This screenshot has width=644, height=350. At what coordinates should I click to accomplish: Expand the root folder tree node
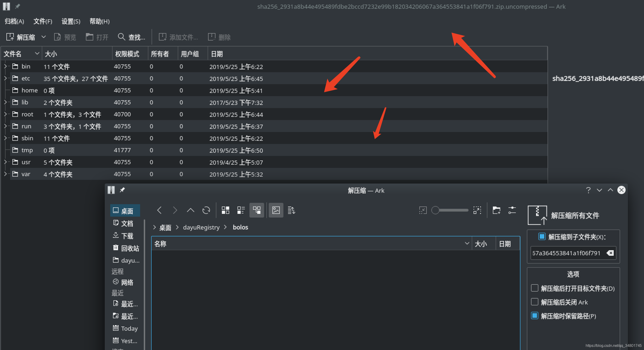click(5, 114)
